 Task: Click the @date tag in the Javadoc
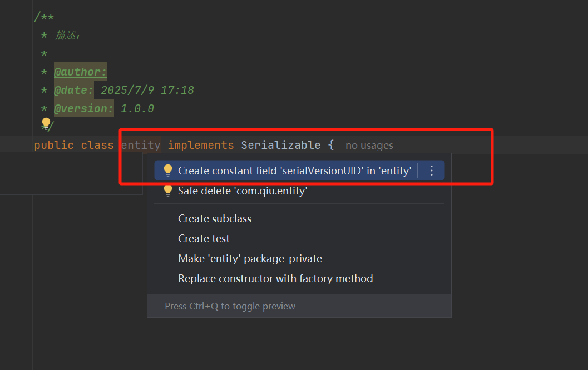tap(73, 89)
